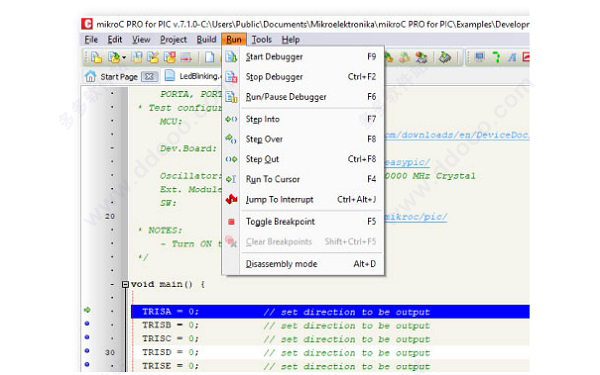Screen dimensions: 600x375
Task: Open the Edit menu
Action: [114, 39]
